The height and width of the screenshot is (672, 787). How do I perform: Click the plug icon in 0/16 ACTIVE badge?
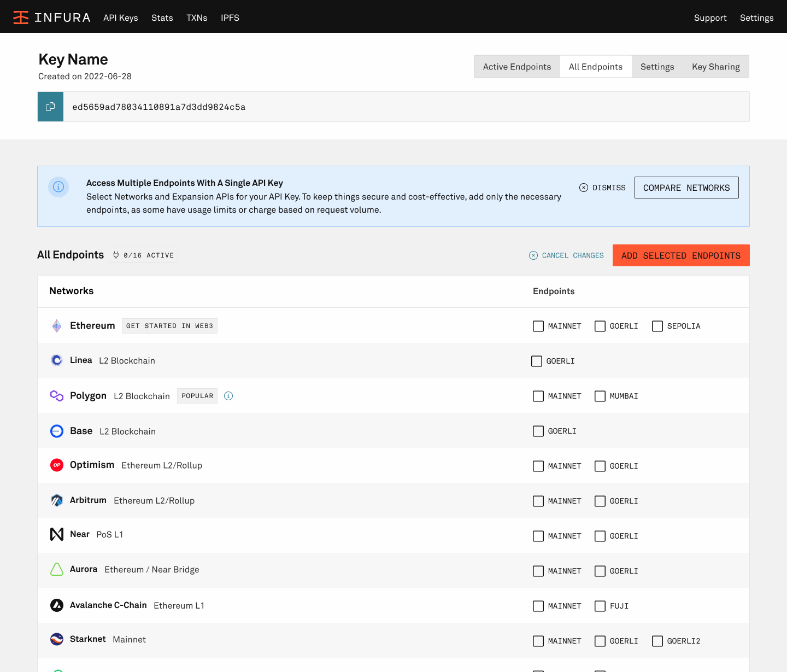[x=116, y=255]
